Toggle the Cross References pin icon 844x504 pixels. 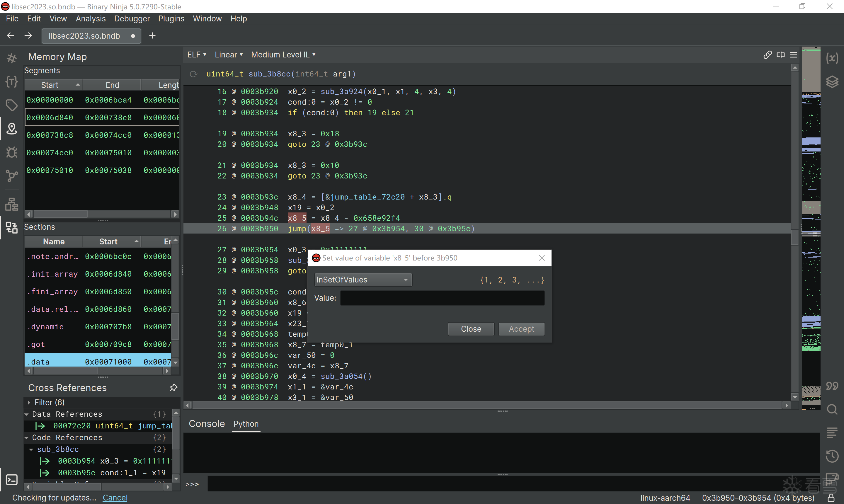point(173,387)
